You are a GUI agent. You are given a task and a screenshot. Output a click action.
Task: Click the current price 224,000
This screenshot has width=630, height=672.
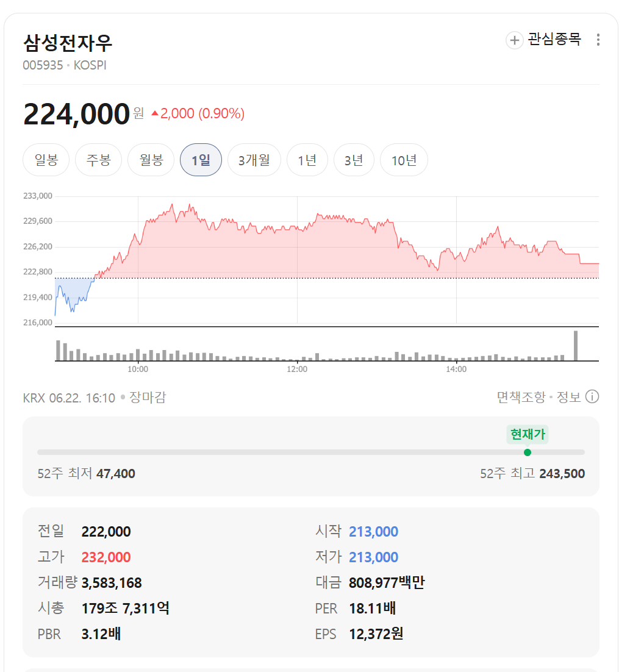click(76, 114)
